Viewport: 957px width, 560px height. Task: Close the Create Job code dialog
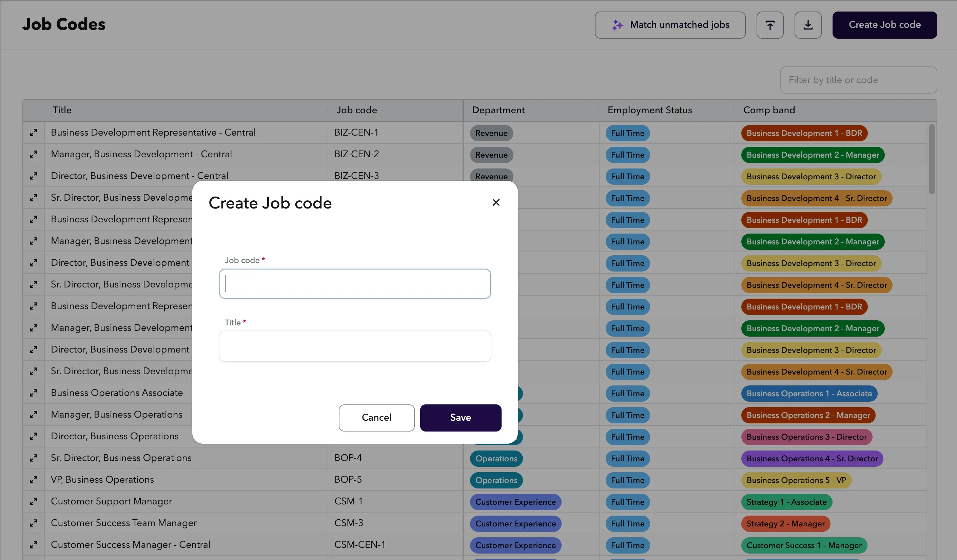495,202
